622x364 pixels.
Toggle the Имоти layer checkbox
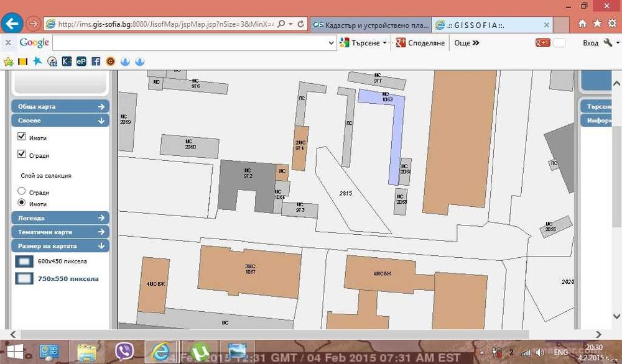click(x=22, y=136)
